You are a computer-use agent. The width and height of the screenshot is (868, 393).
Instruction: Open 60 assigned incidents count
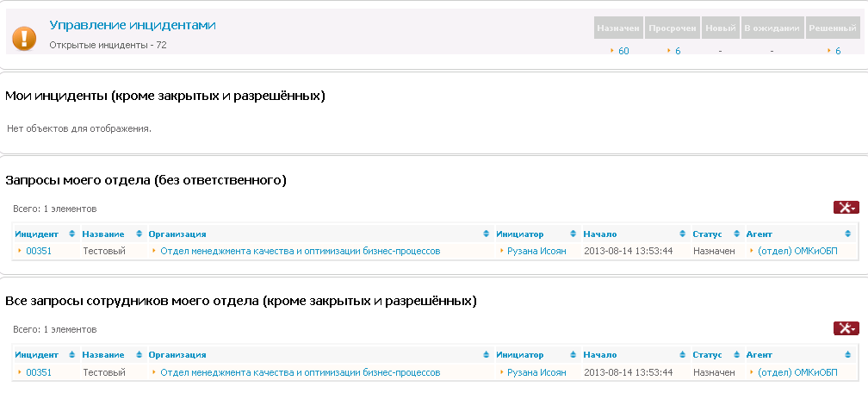pos(623,51)
